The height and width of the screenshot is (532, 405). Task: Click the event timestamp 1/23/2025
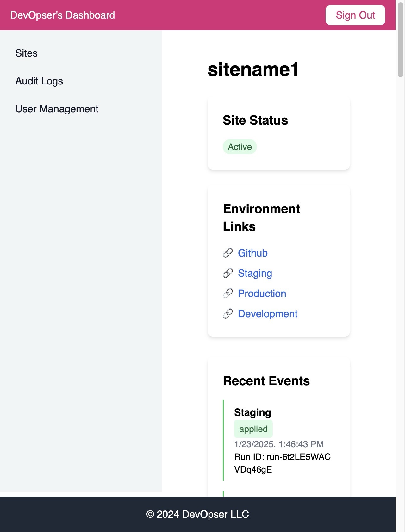[x=279, y=444]
